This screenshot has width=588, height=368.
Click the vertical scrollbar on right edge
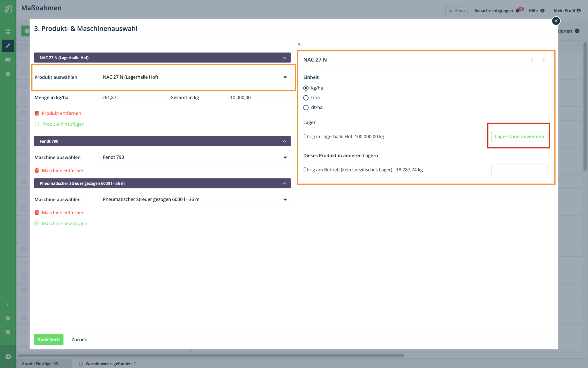tap(585, 106)
